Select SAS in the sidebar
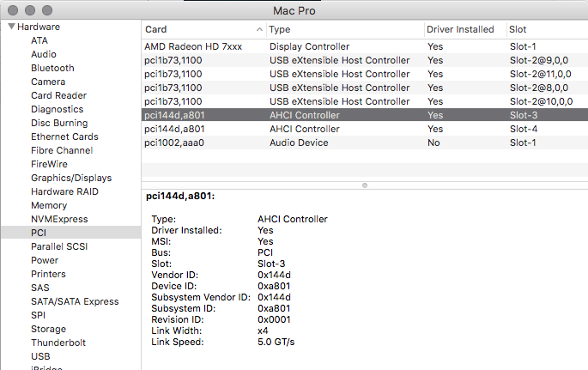588x370 pixels. (40, 288)
